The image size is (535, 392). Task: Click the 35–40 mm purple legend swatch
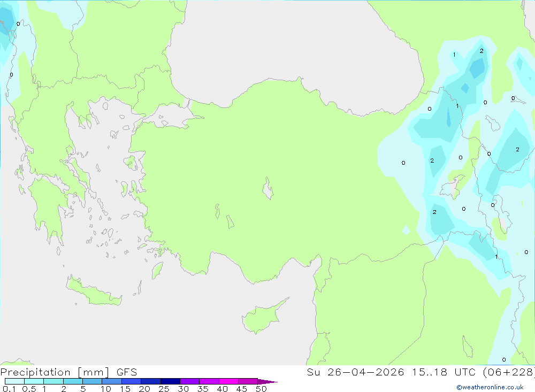click(x=209, y=381)
